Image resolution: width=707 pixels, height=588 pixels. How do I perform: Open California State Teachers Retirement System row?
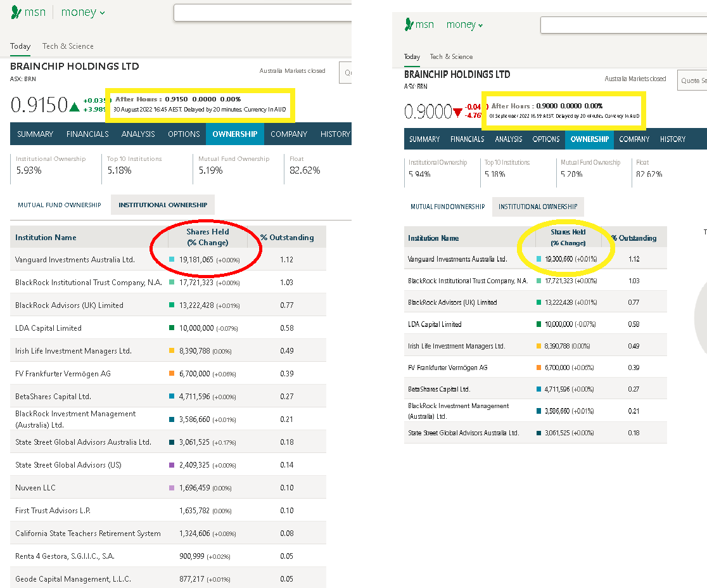coord(88,534)
